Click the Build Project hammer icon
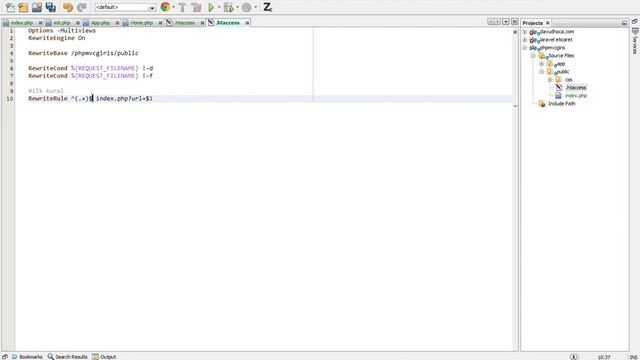This screenshot has height=360, width=640. tap(182, 7)
